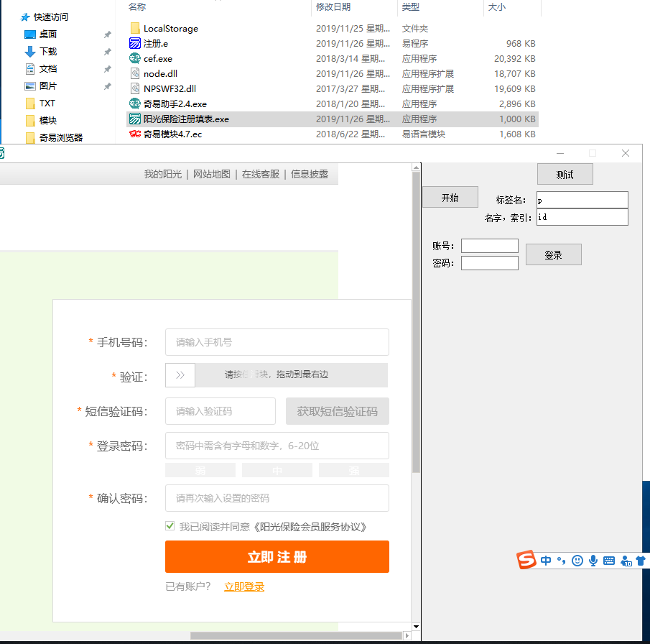The height and width of the screenshot is (644, 650).
Task: Click scroll-up arrow of browser pane
Action: (416, 167)
